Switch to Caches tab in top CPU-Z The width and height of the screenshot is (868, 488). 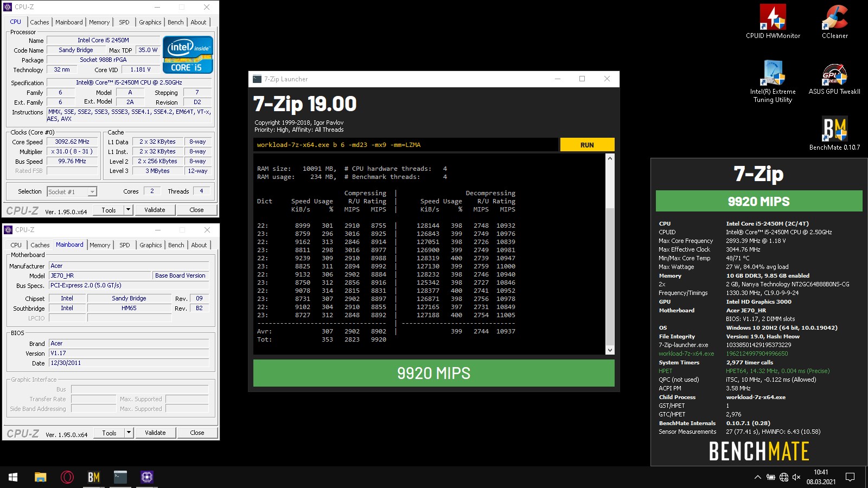pos(39,22)
